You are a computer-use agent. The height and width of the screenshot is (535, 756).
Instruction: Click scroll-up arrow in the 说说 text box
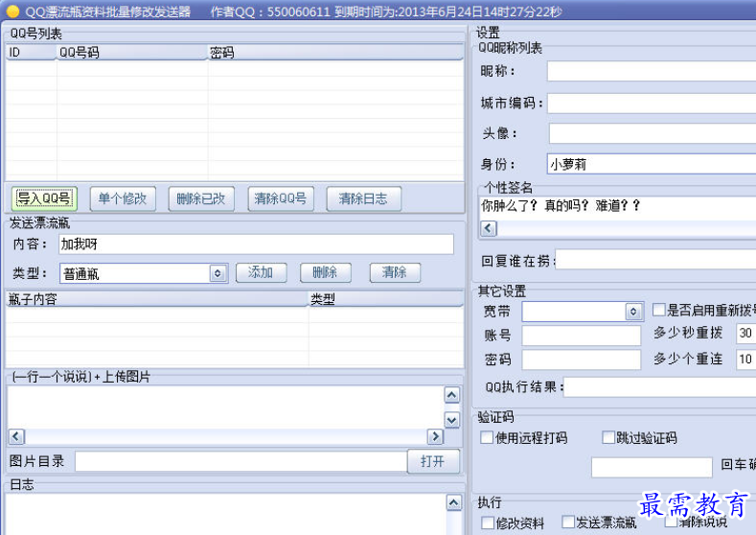(451, 395)
